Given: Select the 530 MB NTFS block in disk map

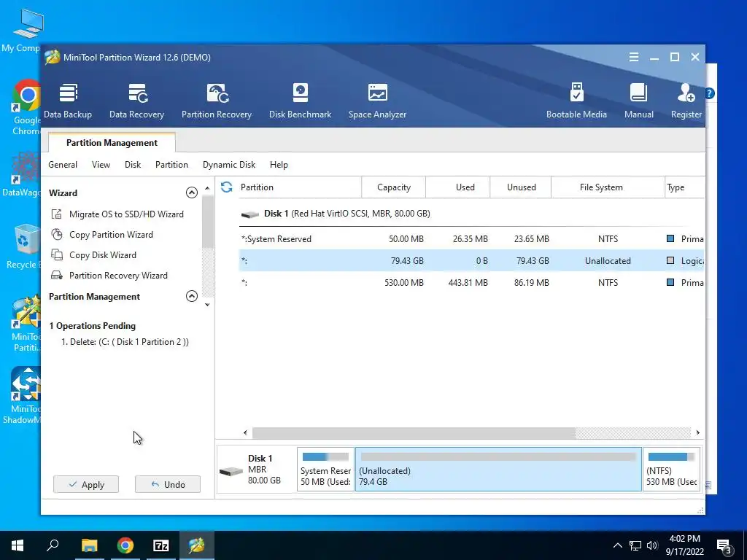Looking at the screenshot, I should [x=671, y=469].
